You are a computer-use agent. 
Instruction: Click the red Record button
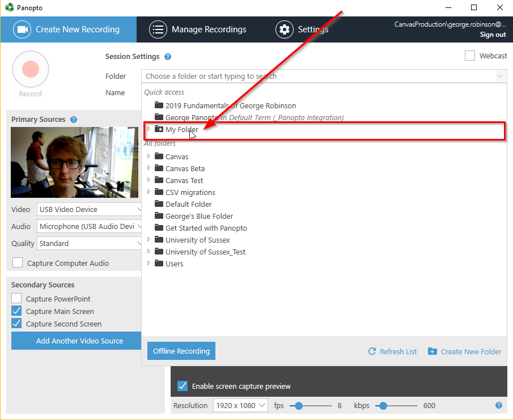(31, 69)
